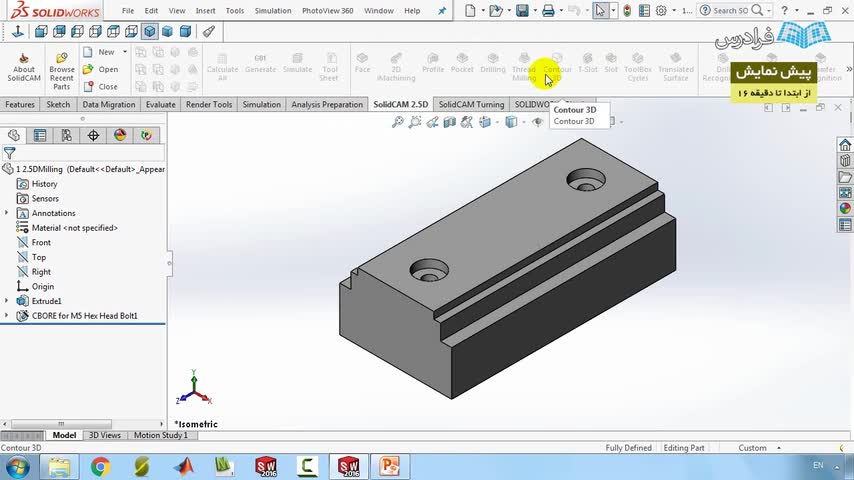The height and width of the screenshot is (480, 854).
Task: Expand the Extrude1 feature node
Action: point(7,301)
